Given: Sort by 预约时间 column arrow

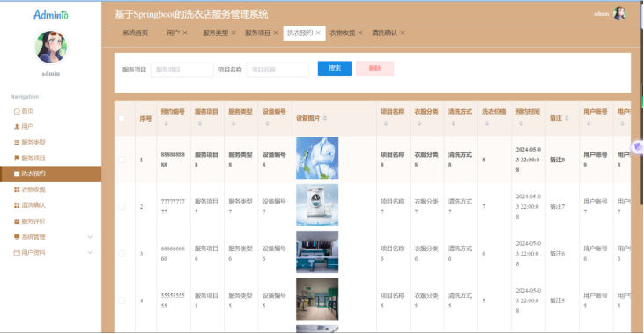Looking at the screenshot, I should coord(521,123).
